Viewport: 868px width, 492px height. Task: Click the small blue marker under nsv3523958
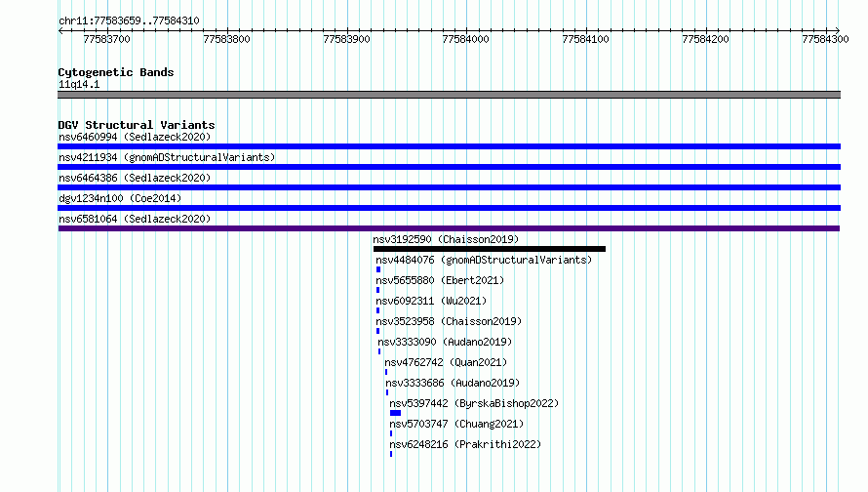[x=378, y=331]
